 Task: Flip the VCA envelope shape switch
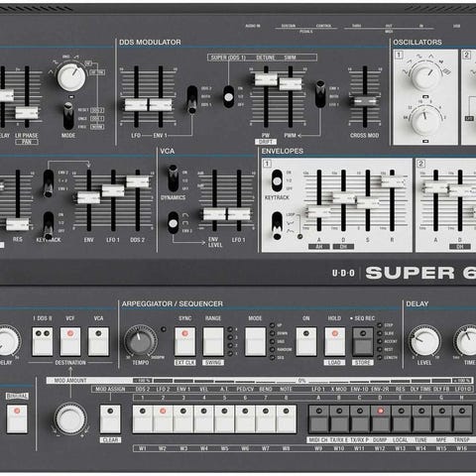point(173,223)
